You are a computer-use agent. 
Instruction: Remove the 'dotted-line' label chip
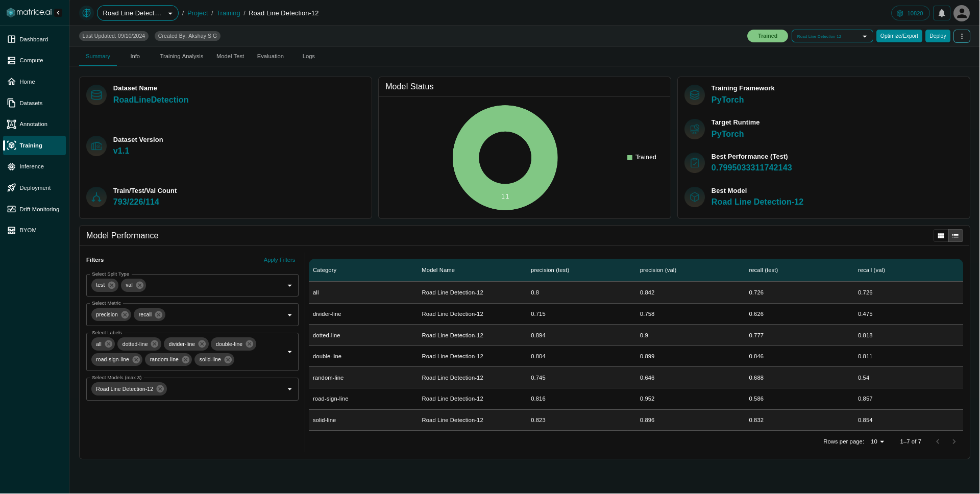[x=155, y=344]
